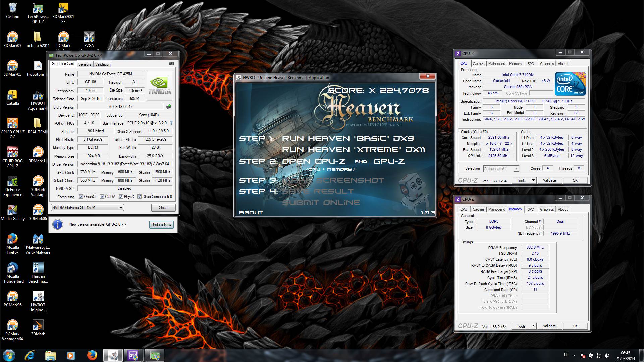The image size is (644, 362).
Task: Open HWBOT Unigine desktop shortcut
Action: point(38,301)
